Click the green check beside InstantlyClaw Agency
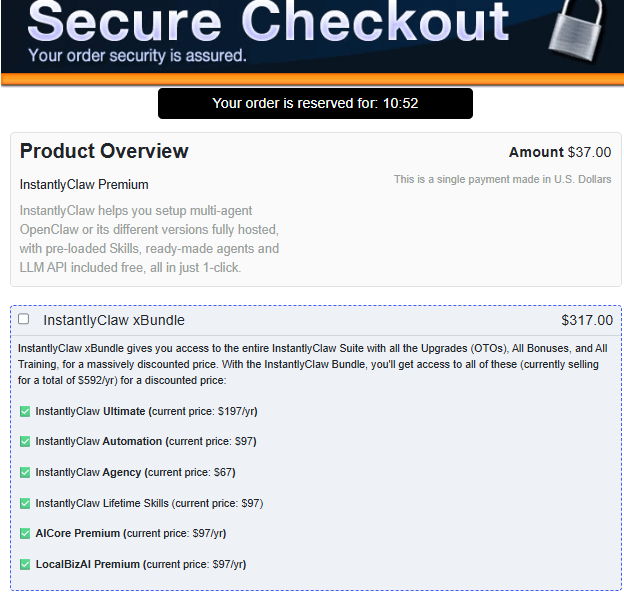The height and width of the screenshot is (595, 624). click(x=25, y=472)
